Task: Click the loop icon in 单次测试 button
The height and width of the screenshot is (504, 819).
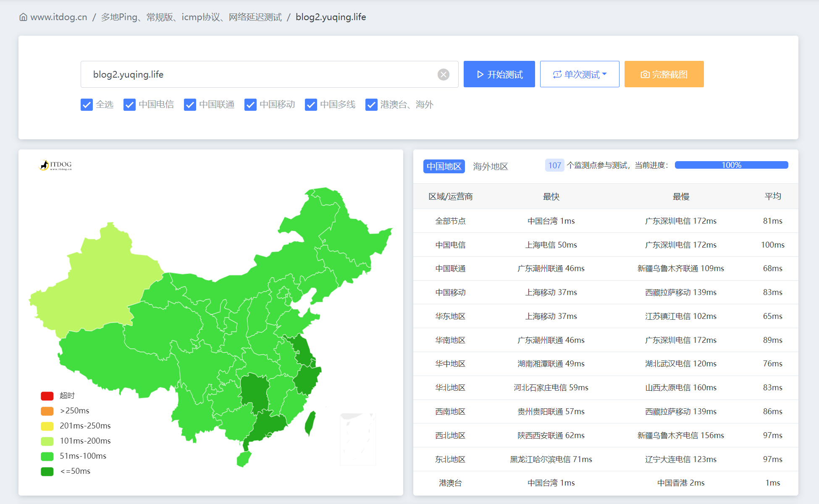Action: click(x=557, y=74)
